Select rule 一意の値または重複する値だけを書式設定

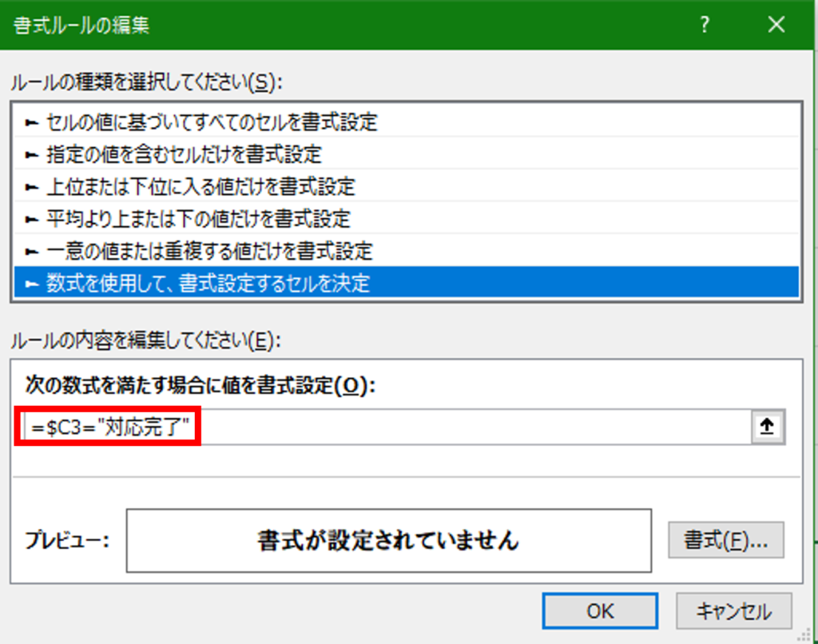tap(407, 252)
